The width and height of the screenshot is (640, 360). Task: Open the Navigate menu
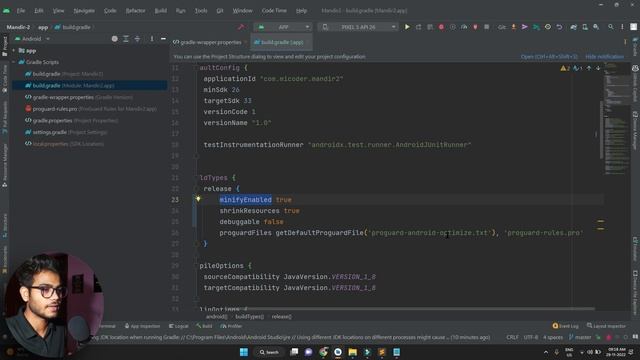(x=84, y=11)
